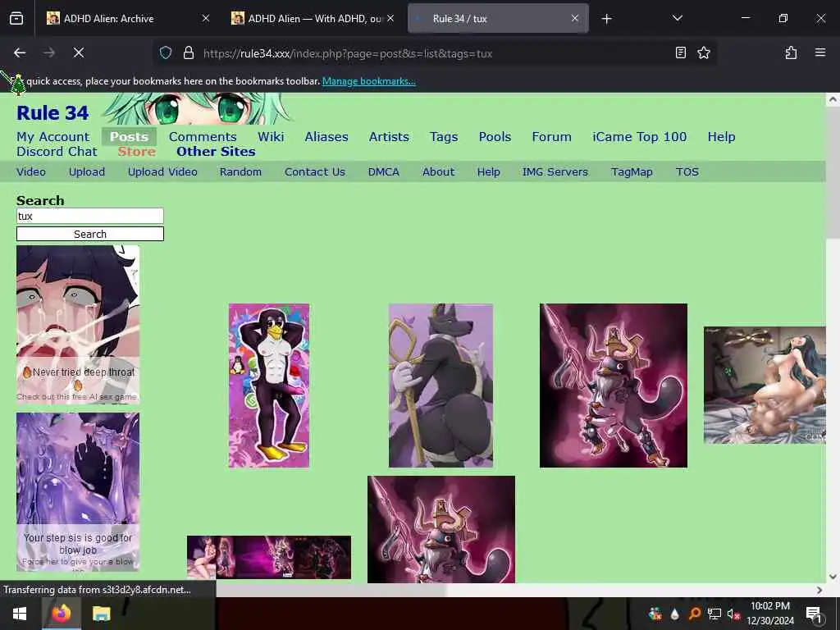Toggle Reader View in the address bar

(680, 52)
